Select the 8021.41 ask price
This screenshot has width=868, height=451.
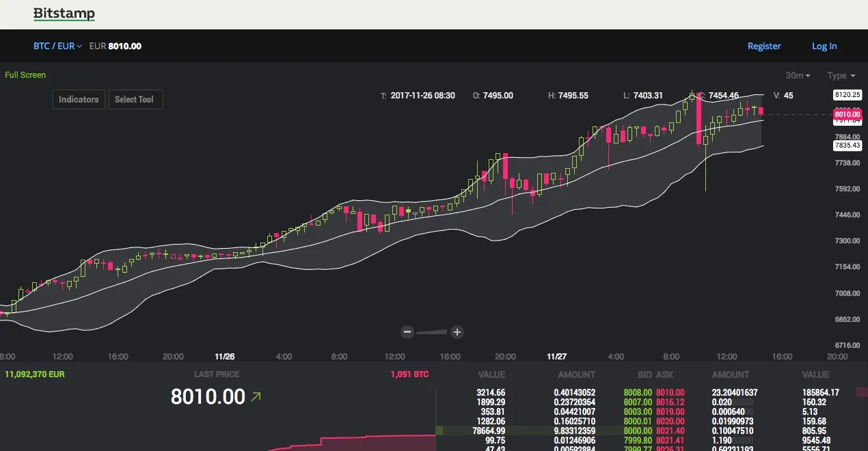670,441
